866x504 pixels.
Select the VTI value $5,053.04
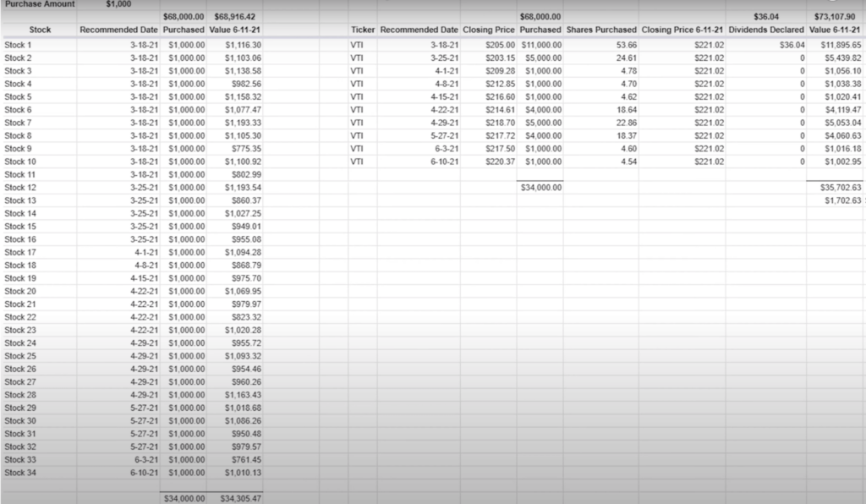pos(842,123)
